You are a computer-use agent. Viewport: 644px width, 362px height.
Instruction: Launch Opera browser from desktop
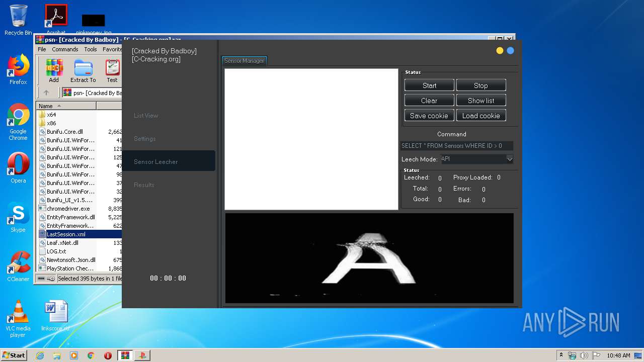18,168
